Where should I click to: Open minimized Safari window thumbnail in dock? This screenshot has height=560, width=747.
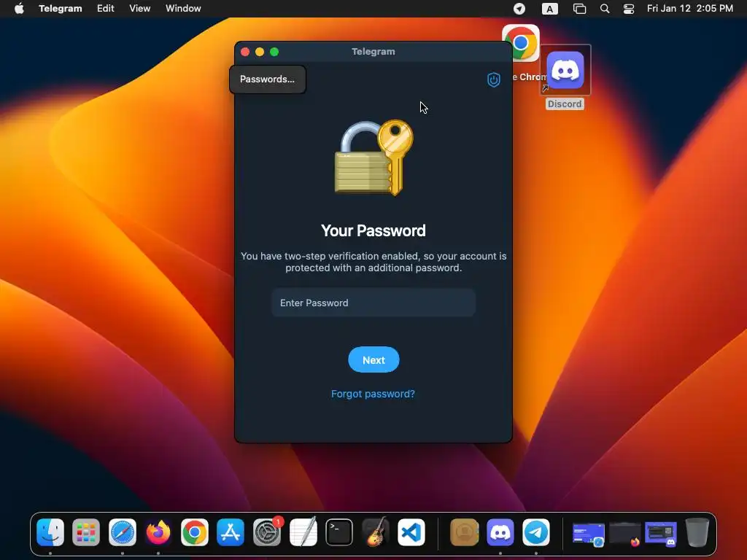pyautogui.click(x=589, y=534)
